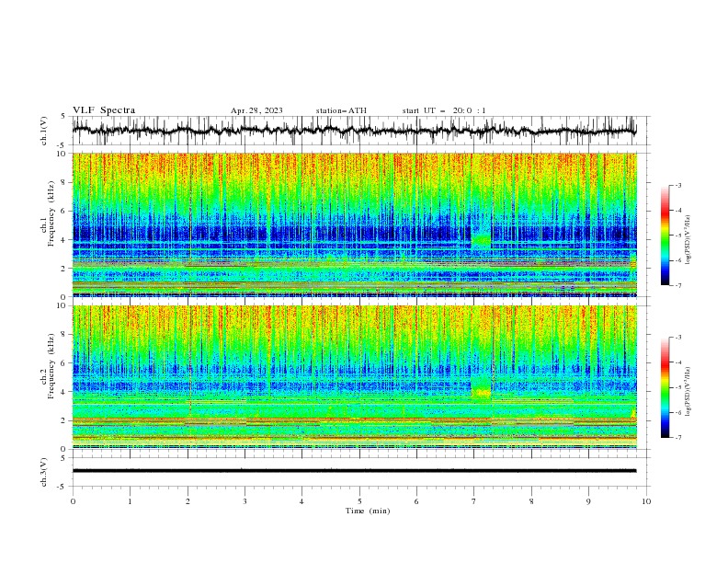Click time axis tick label "5"
Viewport: 728px width, 563px height.
tap(359, 501)
